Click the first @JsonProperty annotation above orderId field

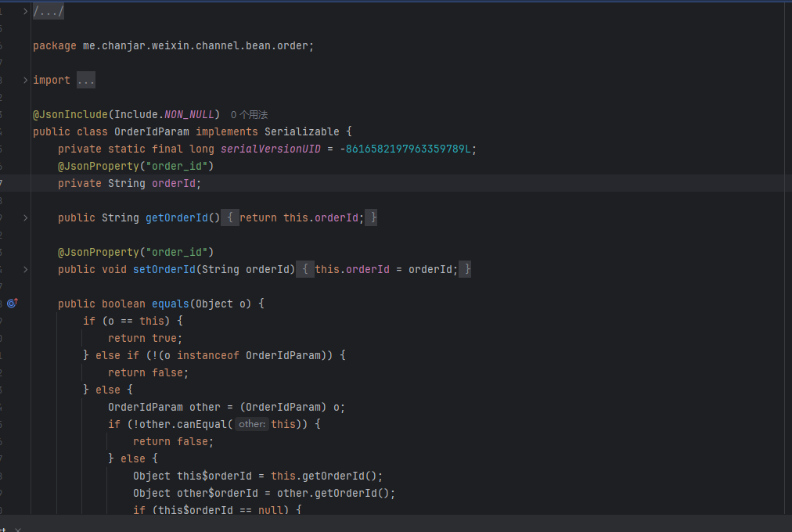tap(136, 166)
